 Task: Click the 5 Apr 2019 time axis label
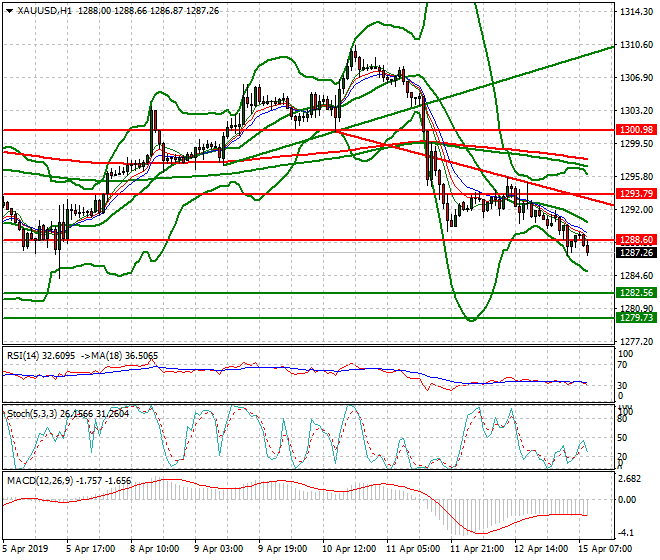point(25,549)
